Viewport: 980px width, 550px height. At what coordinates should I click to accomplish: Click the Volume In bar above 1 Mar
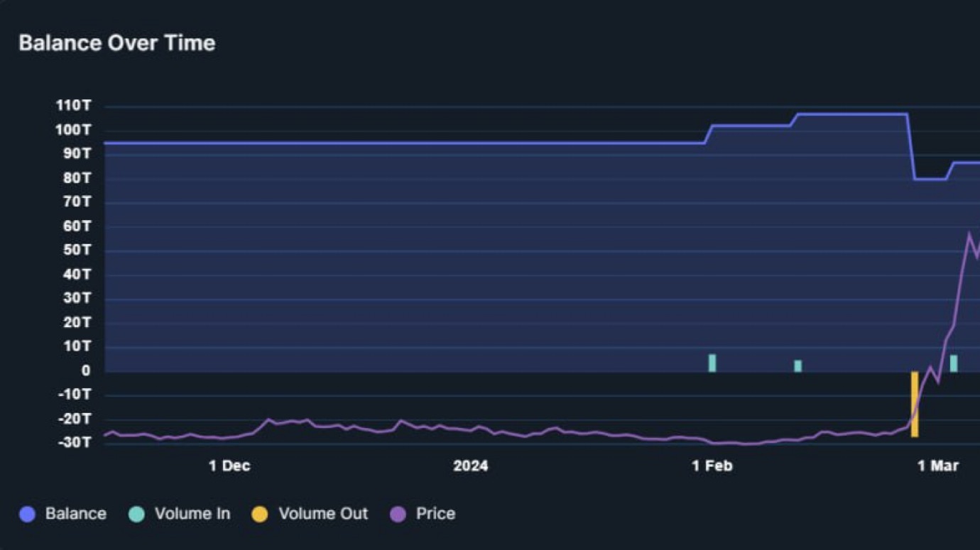point(954,363)
